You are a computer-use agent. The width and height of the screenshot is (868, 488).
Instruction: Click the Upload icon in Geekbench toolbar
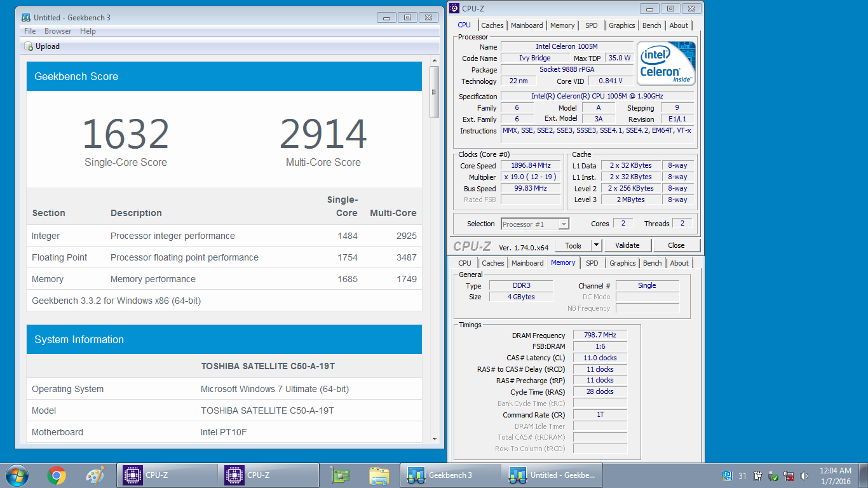[29, 46]
